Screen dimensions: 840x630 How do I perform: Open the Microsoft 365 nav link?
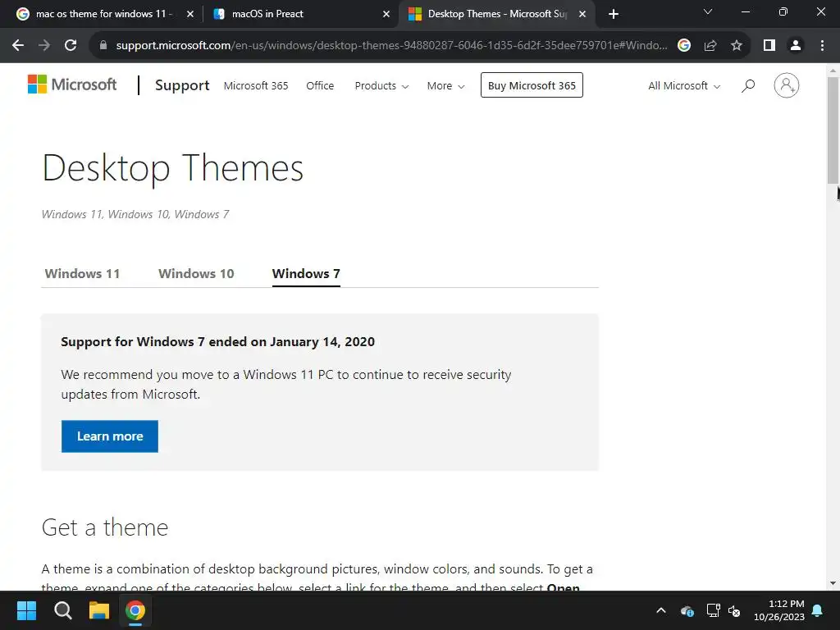[256, 85]
